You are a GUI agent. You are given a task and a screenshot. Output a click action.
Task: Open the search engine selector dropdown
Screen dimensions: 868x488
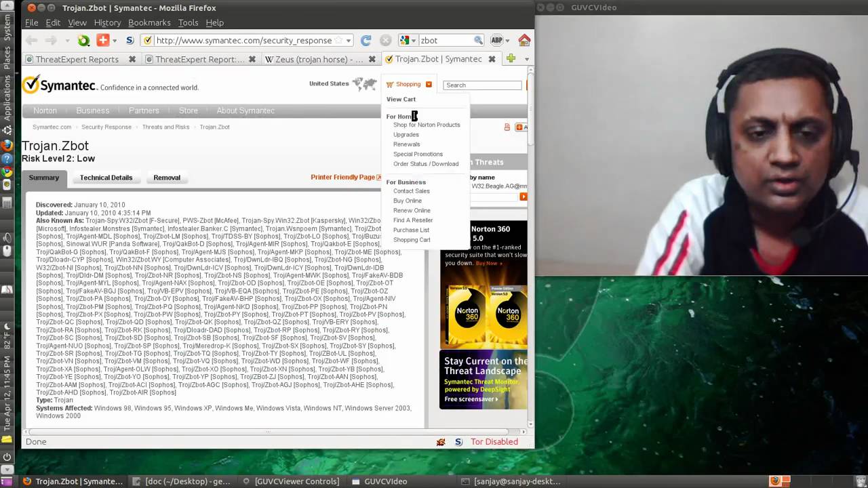413,41
